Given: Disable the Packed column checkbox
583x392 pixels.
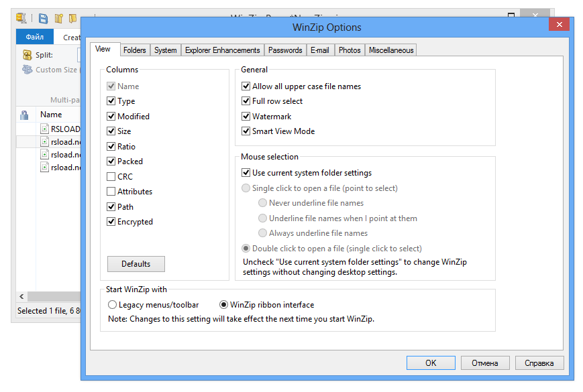Looking at the screenshot, I should [x=111, y=161].
